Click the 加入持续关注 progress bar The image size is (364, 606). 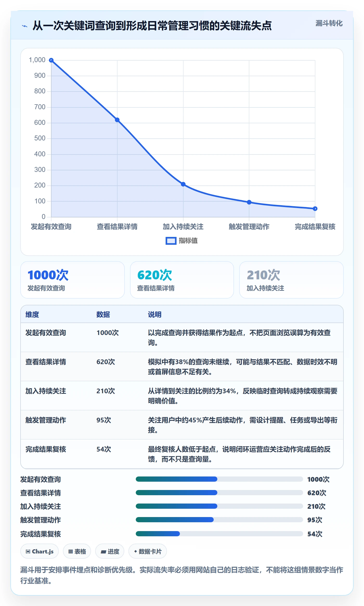[x=219, y=506]
